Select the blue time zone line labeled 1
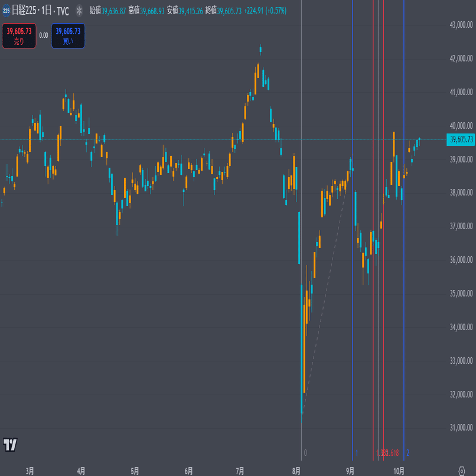 tap(353, 236)
